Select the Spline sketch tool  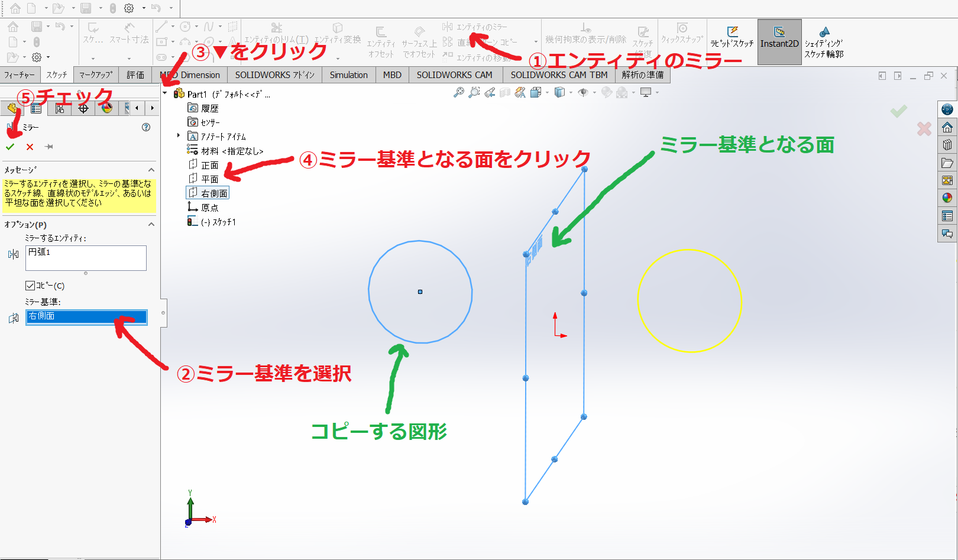point(209,27)
